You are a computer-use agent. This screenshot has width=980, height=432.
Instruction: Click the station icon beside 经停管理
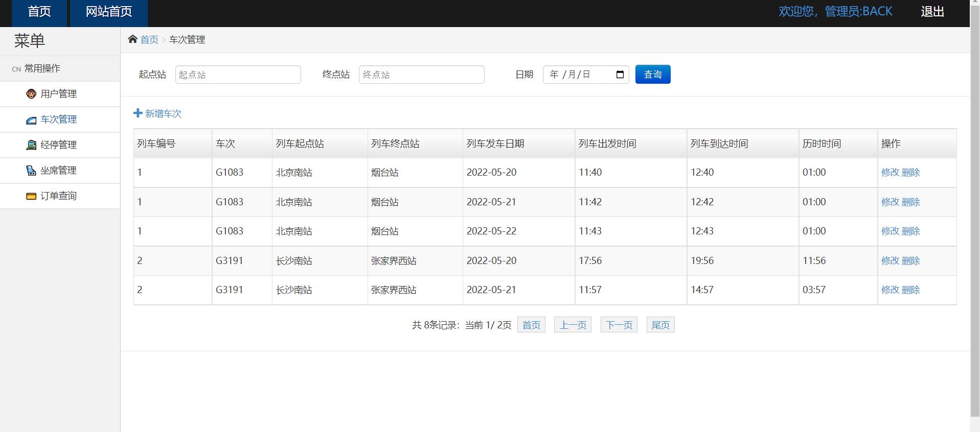click(31, 145)
